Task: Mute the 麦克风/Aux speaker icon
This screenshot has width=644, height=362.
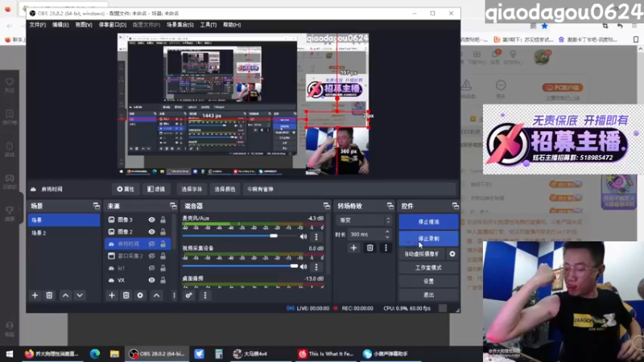Action: tap(303, 237)
